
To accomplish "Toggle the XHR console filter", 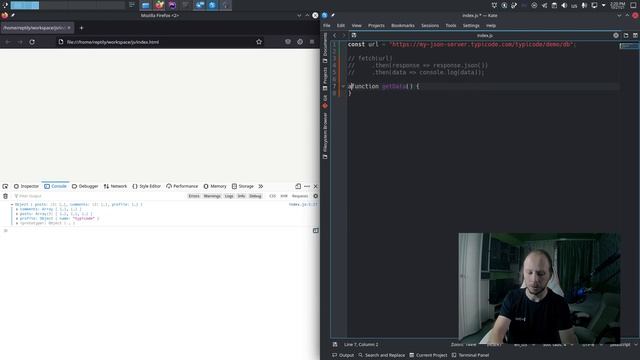I will point(284,196).
